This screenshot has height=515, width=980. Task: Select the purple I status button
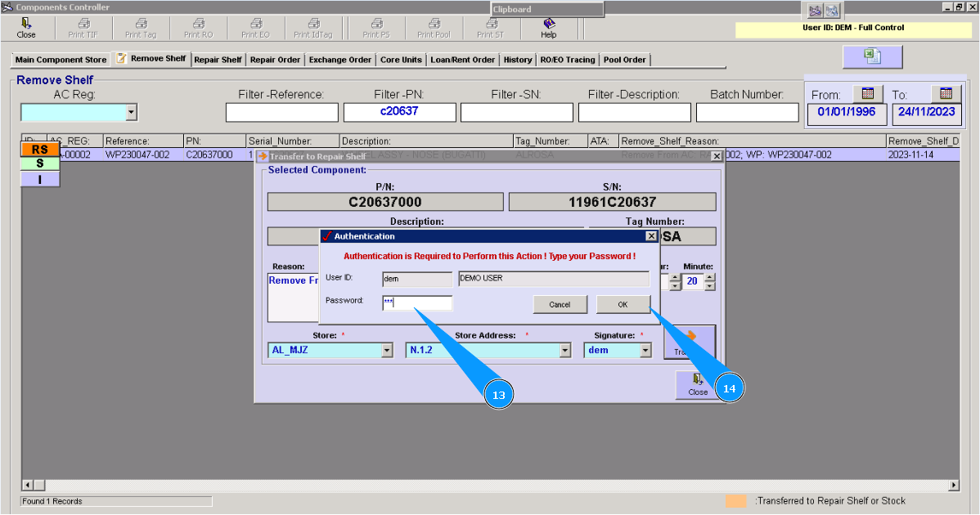point(40,179)
